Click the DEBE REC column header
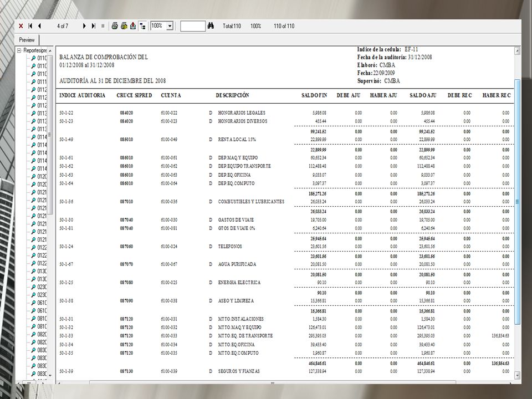 pos(460,95)
